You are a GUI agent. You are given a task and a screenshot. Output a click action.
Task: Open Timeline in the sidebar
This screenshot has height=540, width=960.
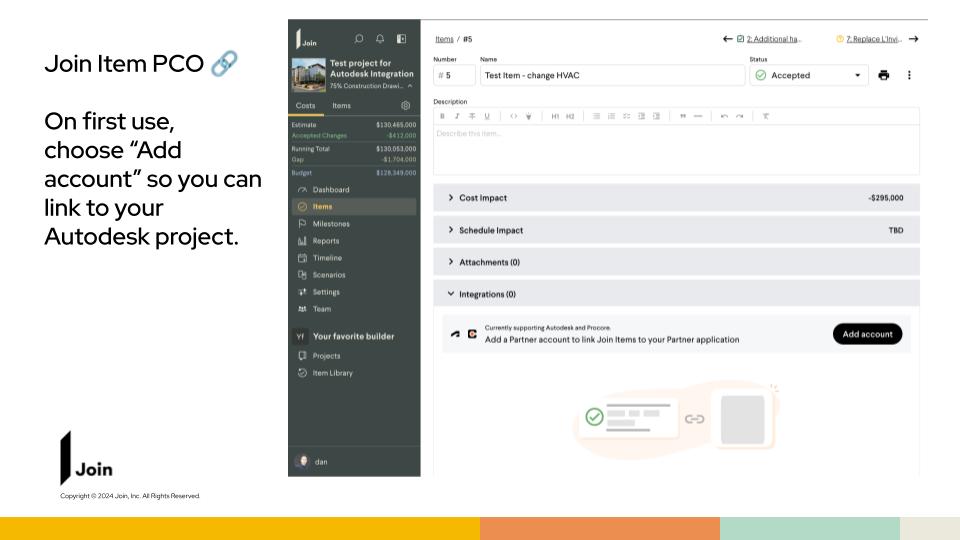[x=354, y=258]
